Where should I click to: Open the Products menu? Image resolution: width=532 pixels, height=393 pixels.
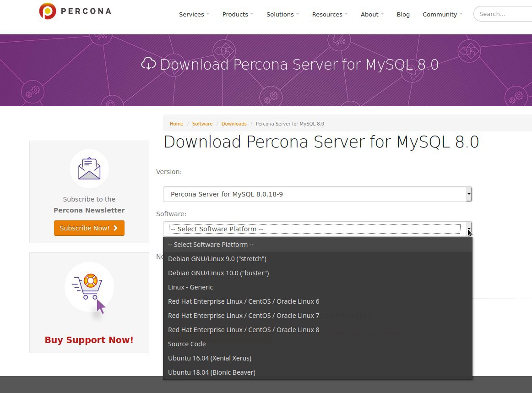click(x=238, y=14)
